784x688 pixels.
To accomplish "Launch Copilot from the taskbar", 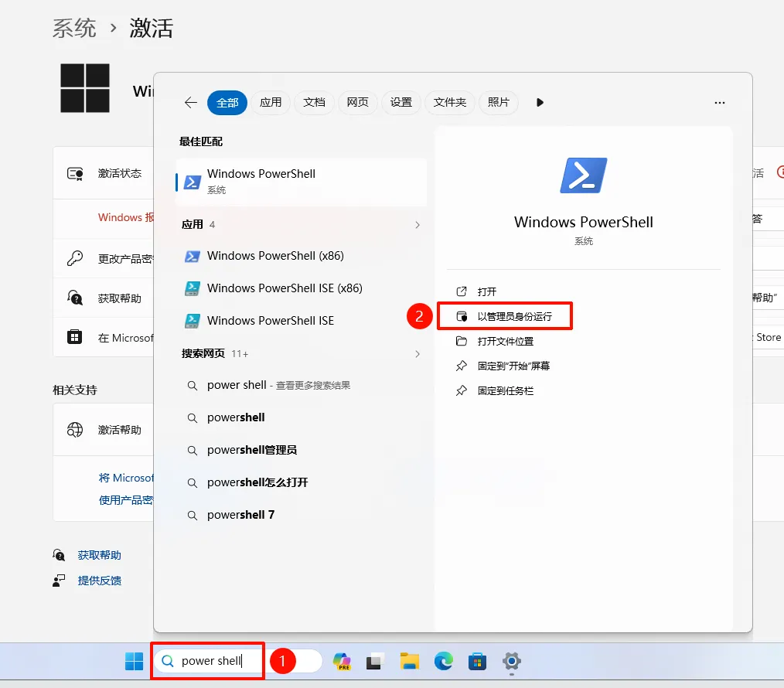I will [342, 661].
